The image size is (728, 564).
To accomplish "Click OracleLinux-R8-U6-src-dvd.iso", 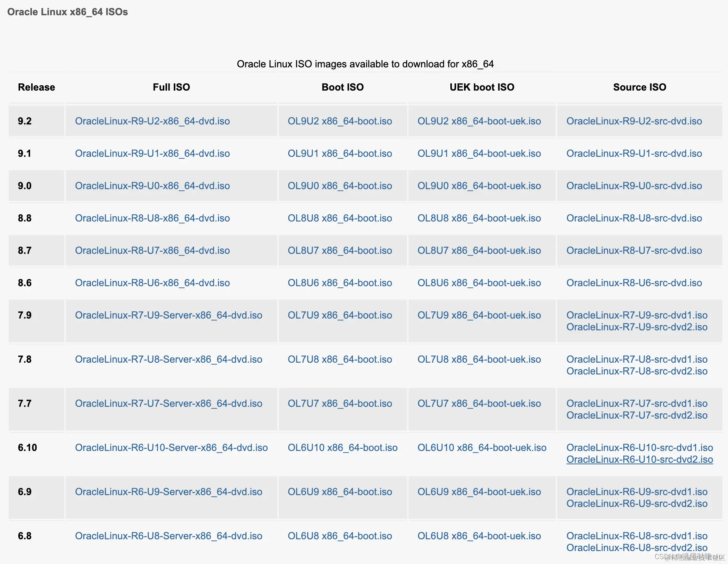I will [634, 283].
